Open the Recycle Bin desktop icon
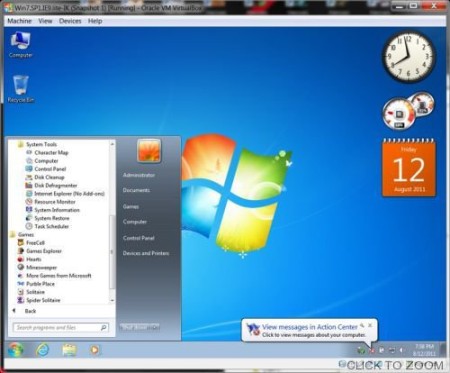This screenshot has height=373, width=450. tap(21, 88)
